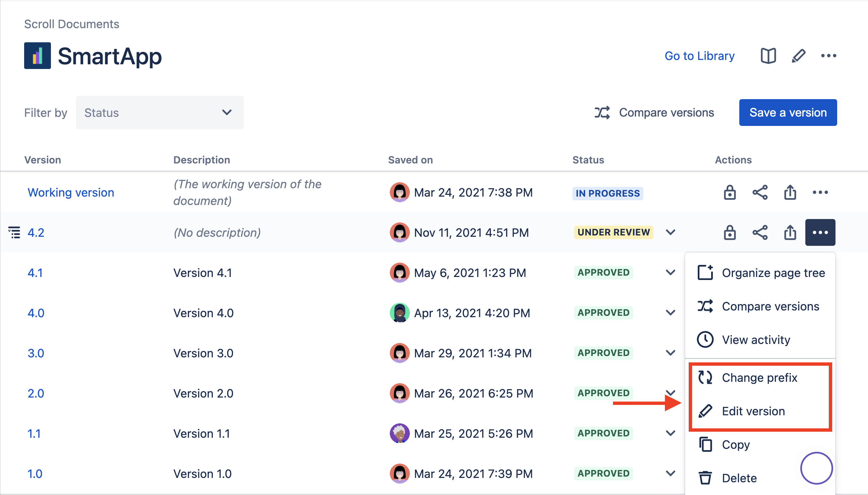Click lock icon for version 4.2 row
The width and height of the screenshot is (868, 495).
click(730, 232)
